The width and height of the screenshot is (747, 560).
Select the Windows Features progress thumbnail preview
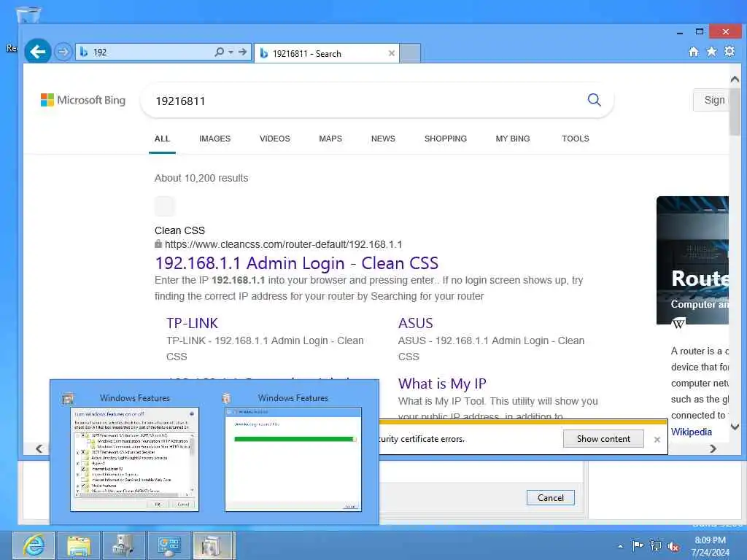click(x=293, y=459)
